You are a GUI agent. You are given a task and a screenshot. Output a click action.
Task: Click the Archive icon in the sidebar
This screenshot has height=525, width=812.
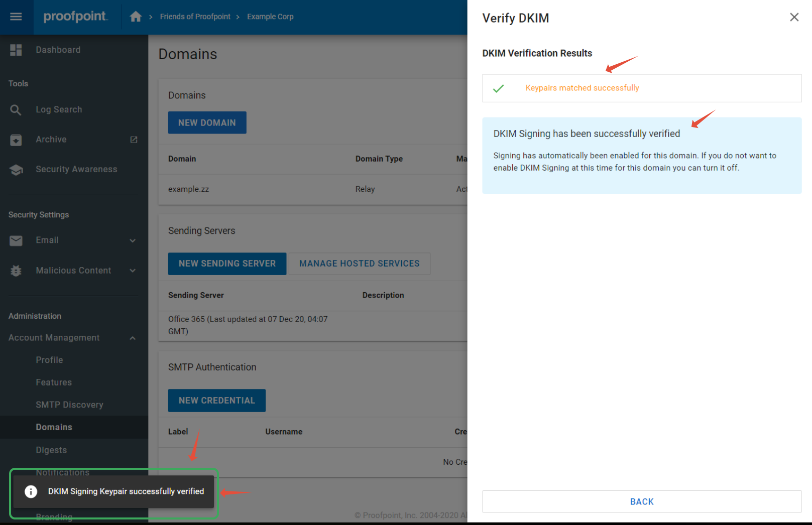click(16, 140)
